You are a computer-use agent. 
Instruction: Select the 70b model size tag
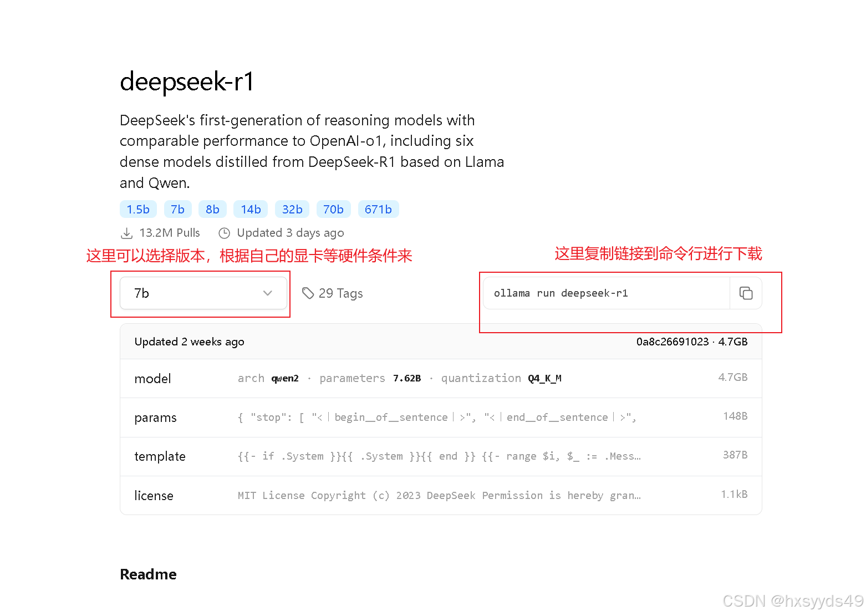click(x=333, y=210)
